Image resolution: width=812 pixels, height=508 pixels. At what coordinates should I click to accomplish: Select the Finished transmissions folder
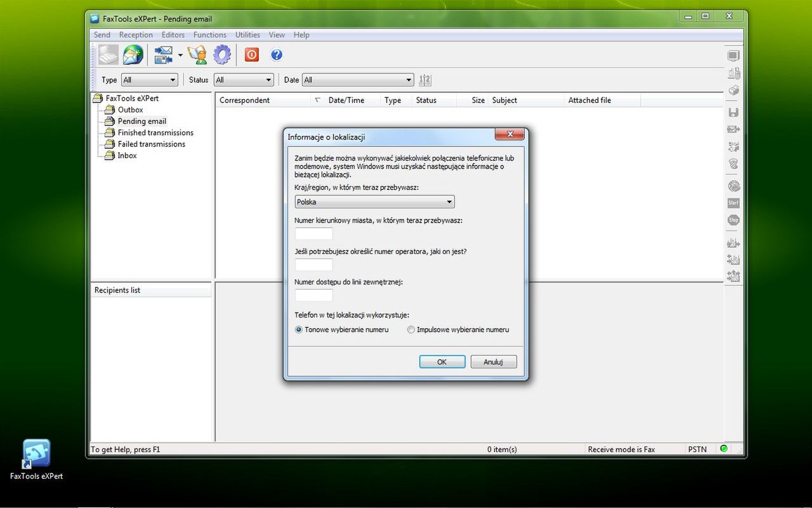click(x=155, y=133)
